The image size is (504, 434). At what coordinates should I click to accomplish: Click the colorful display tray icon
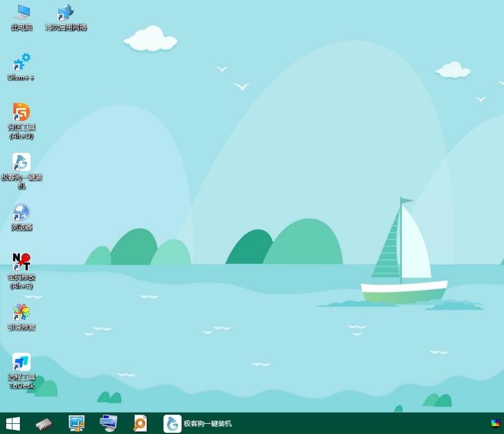495,423
